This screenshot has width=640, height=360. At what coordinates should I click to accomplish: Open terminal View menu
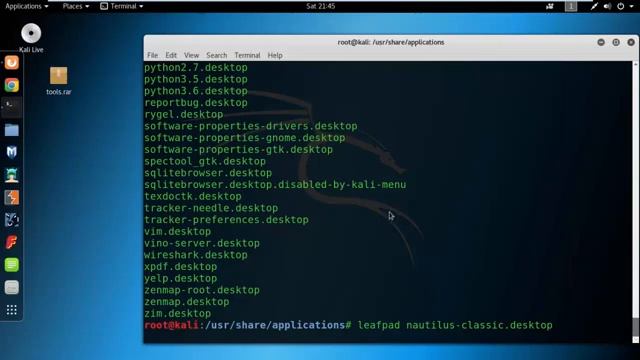click(x=191, y=55)
